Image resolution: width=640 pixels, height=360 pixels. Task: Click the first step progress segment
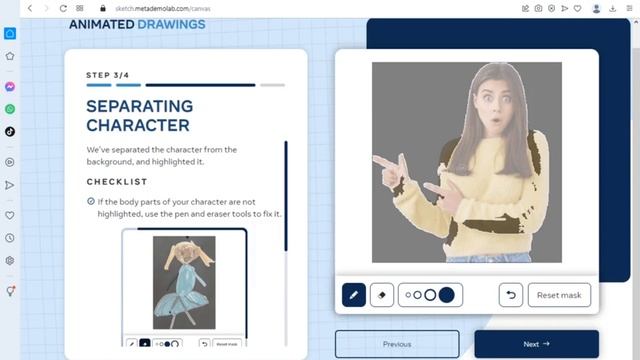pos(99,85)
